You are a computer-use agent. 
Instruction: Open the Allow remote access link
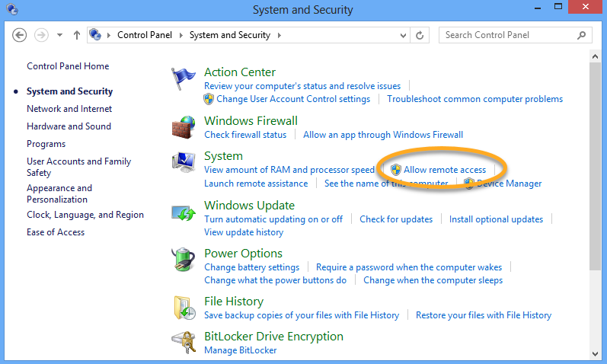[445, 170]
